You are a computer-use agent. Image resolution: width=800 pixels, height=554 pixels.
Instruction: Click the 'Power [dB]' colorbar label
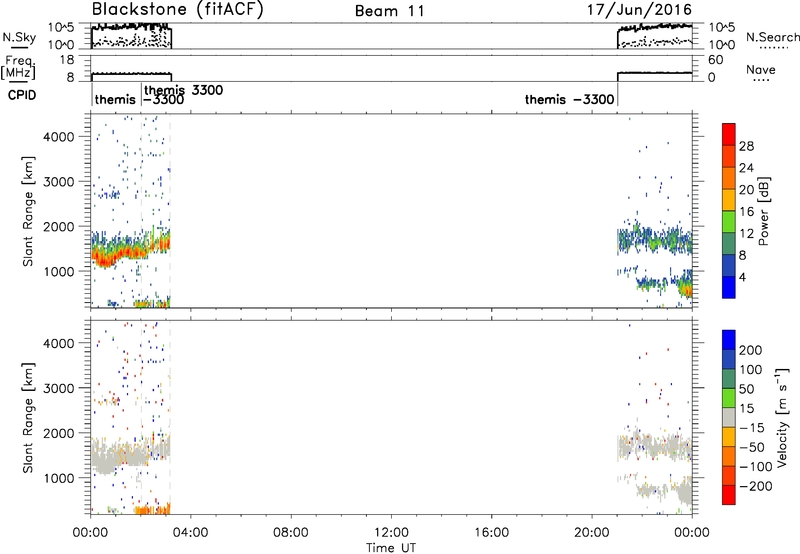pos(763,211)
